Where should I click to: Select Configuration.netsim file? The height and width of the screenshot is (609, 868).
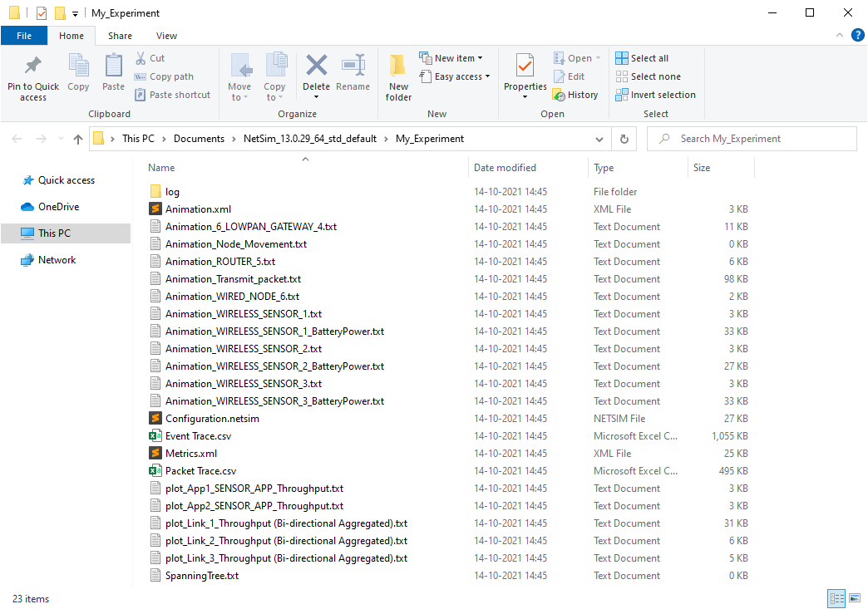click(x=212, y=419)
